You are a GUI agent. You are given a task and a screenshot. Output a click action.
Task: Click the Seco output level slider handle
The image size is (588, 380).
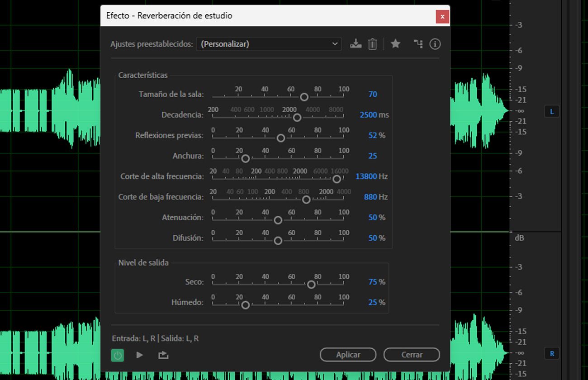[x=311, y=285]
